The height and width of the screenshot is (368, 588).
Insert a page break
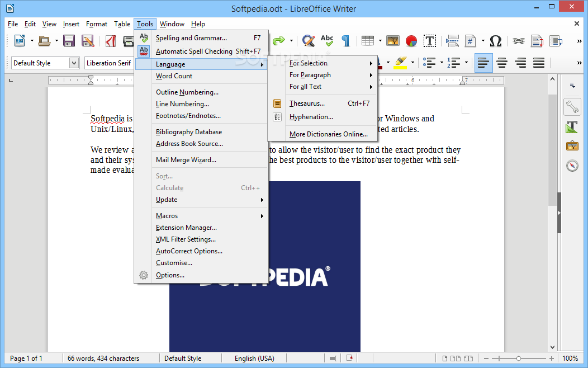(x=452, y=40)
